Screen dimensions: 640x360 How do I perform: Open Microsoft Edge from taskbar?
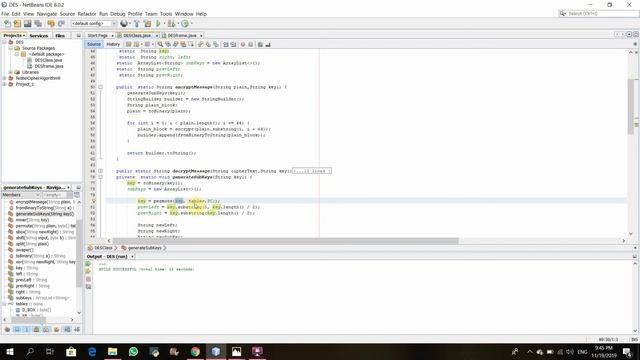pos(92,351)
